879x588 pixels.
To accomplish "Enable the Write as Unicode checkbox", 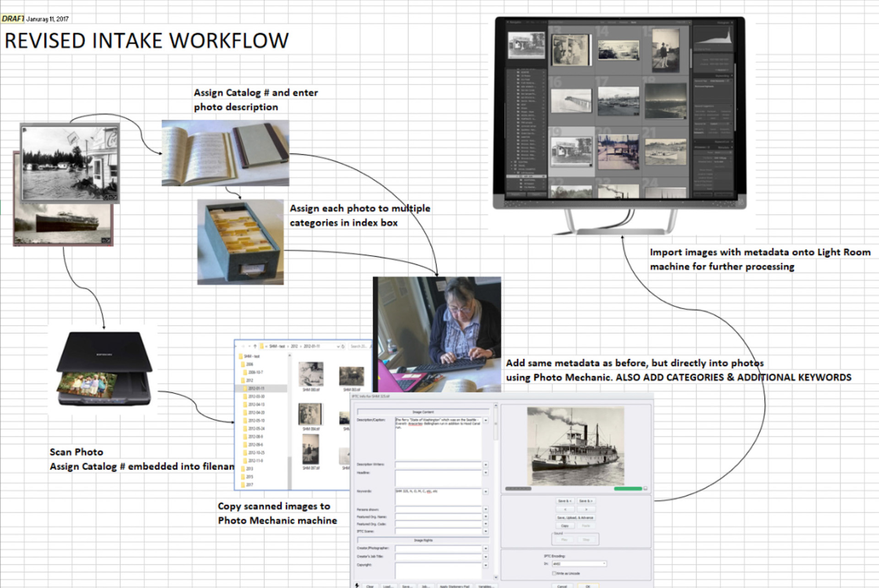I will [x=554, y=573].
